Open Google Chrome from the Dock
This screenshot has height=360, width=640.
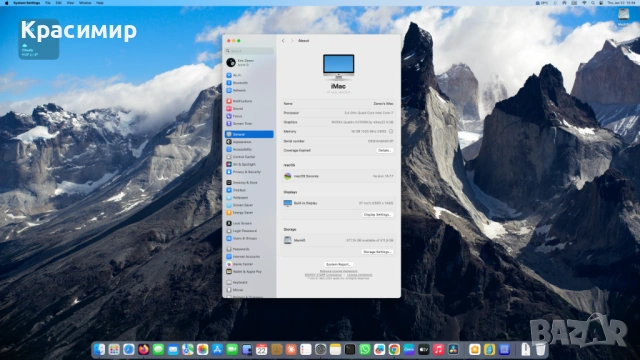(x=394, y=349)
